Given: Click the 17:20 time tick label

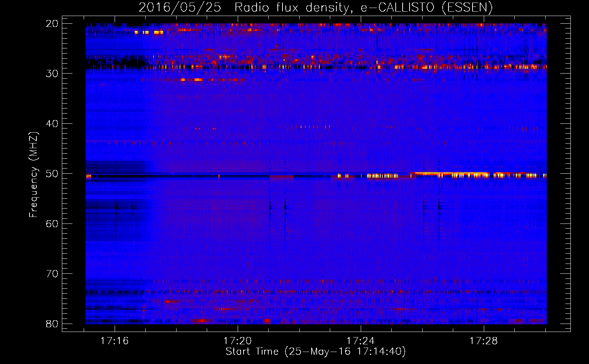Looking at the screenshot, I should (238, 341).
